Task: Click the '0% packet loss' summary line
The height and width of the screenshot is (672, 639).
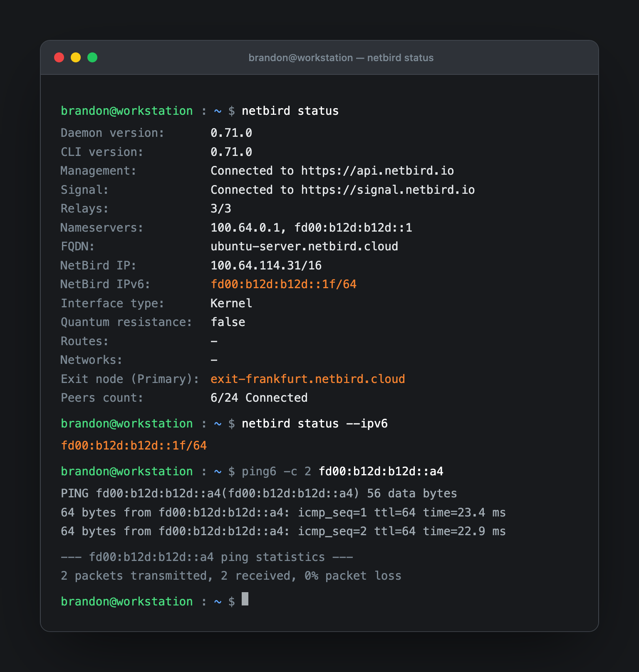Action: (231, 576)
